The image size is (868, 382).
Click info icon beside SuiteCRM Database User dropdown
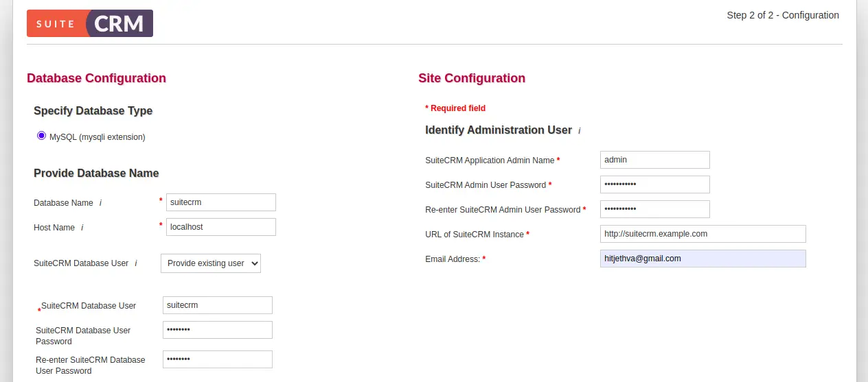tap(136, 263)
